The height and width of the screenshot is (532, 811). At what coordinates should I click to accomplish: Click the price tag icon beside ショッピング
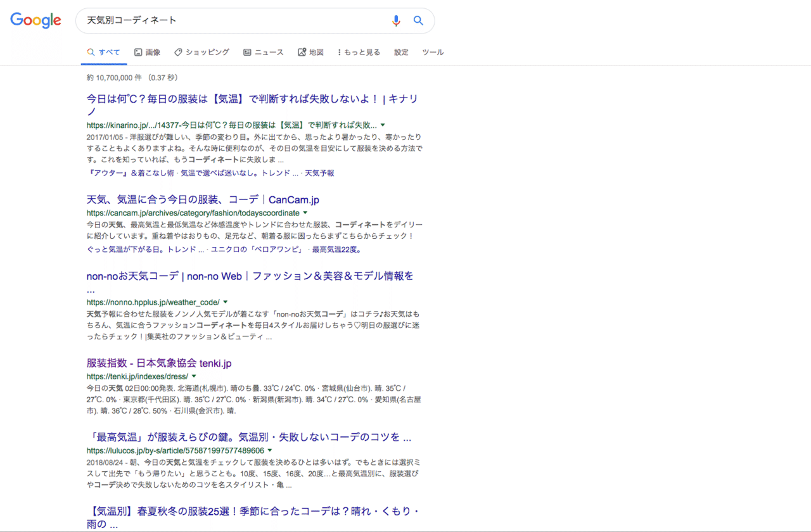[x=177, y=51]
